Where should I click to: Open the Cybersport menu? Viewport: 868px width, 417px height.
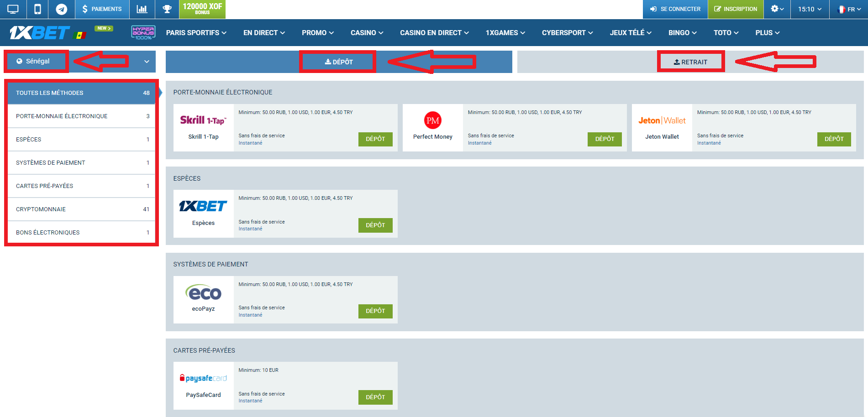567,33
